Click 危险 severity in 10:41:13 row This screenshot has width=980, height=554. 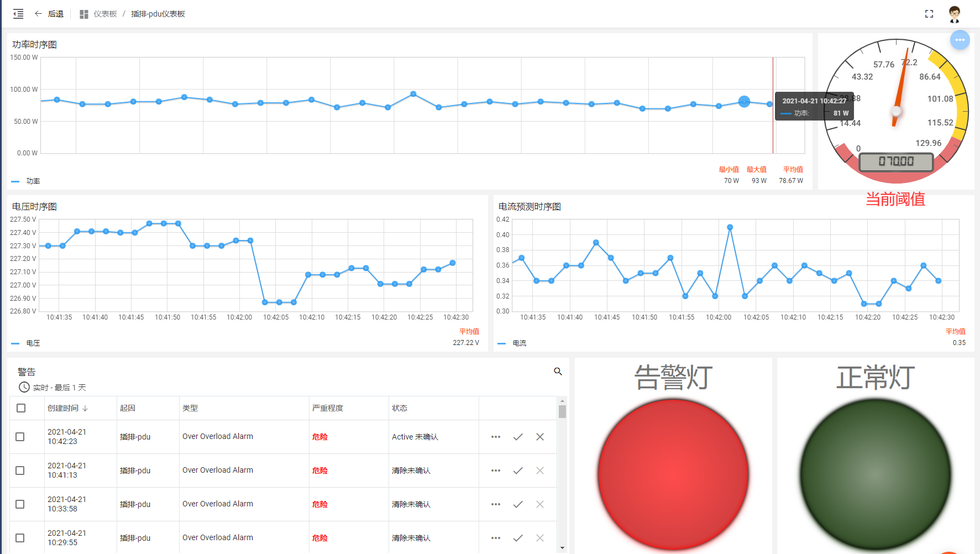click(320, 471)
